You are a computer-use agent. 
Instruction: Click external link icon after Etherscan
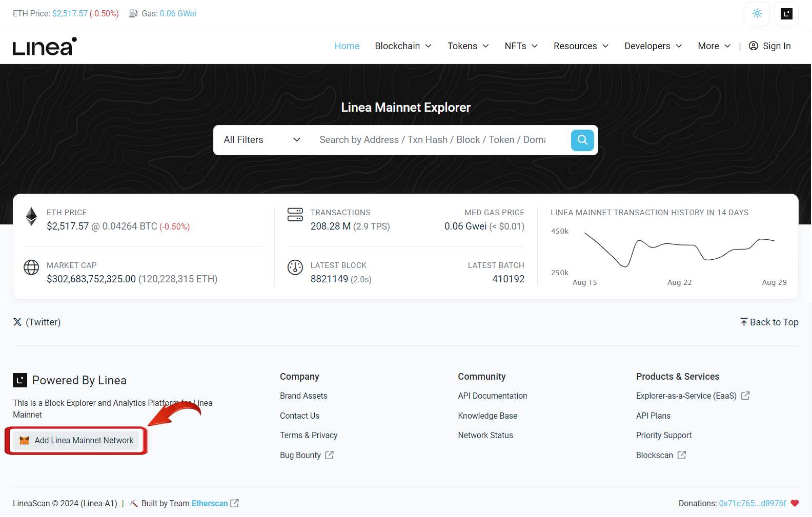(235, 503)
